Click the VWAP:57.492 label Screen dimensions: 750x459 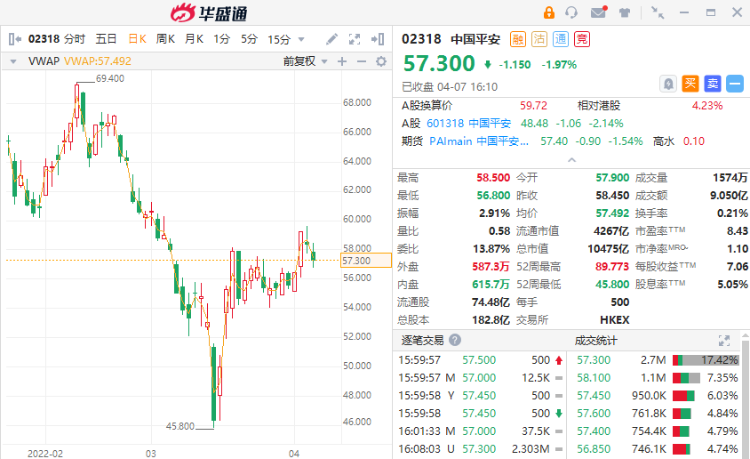[x=98, y=61]
